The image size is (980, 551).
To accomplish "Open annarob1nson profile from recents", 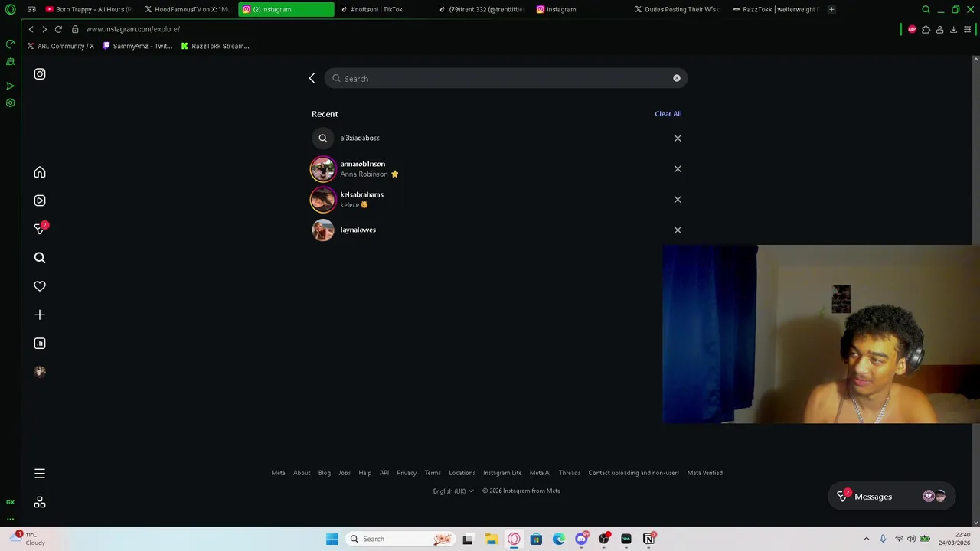I will (x=496, y=168).
